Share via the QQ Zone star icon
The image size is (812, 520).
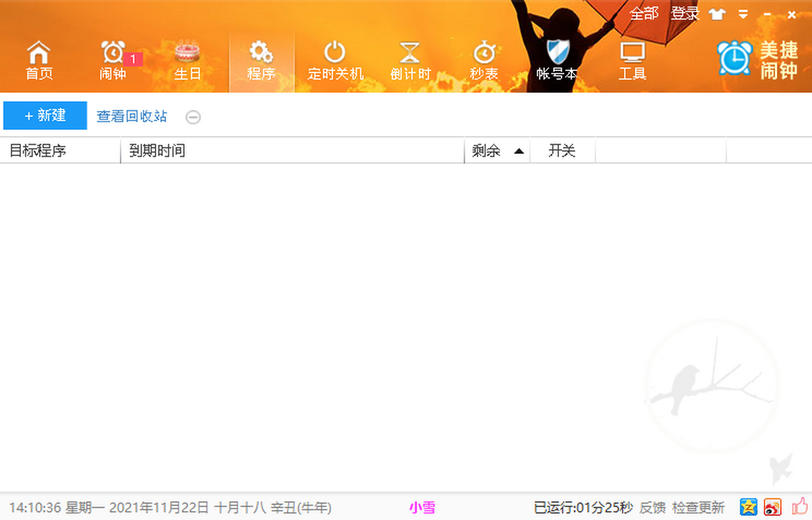point(748,506)
